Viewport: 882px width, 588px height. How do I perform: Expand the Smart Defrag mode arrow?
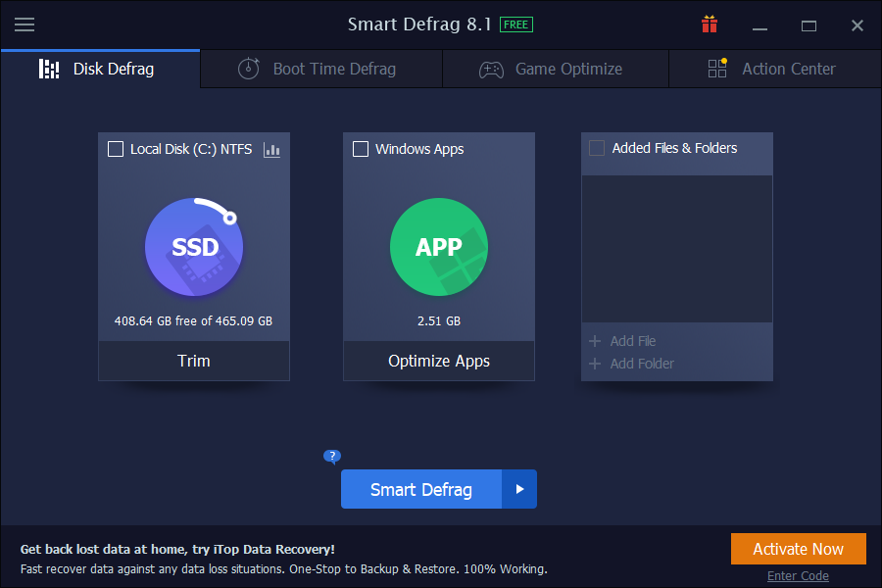tap(519, 489)
